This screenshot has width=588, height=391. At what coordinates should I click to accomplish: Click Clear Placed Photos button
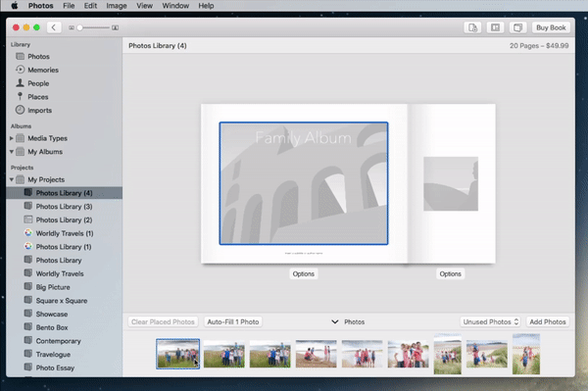(x=163, y=322)
